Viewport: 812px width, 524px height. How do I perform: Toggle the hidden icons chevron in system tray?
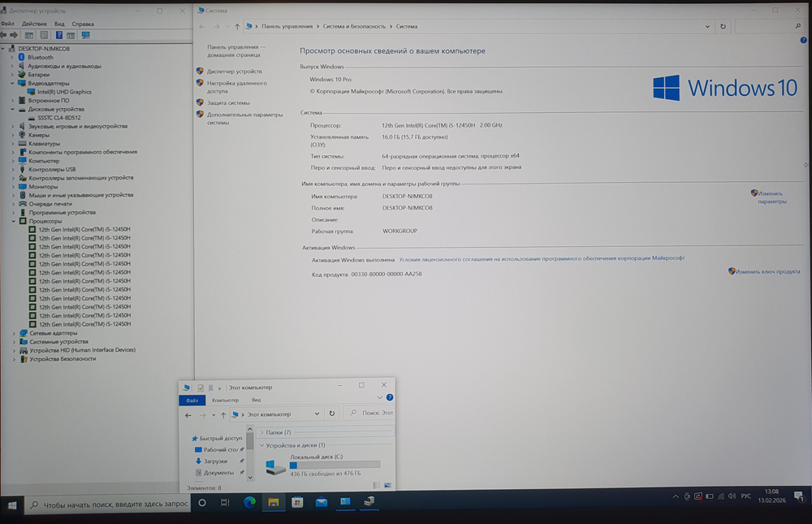[x=676, y=496]
